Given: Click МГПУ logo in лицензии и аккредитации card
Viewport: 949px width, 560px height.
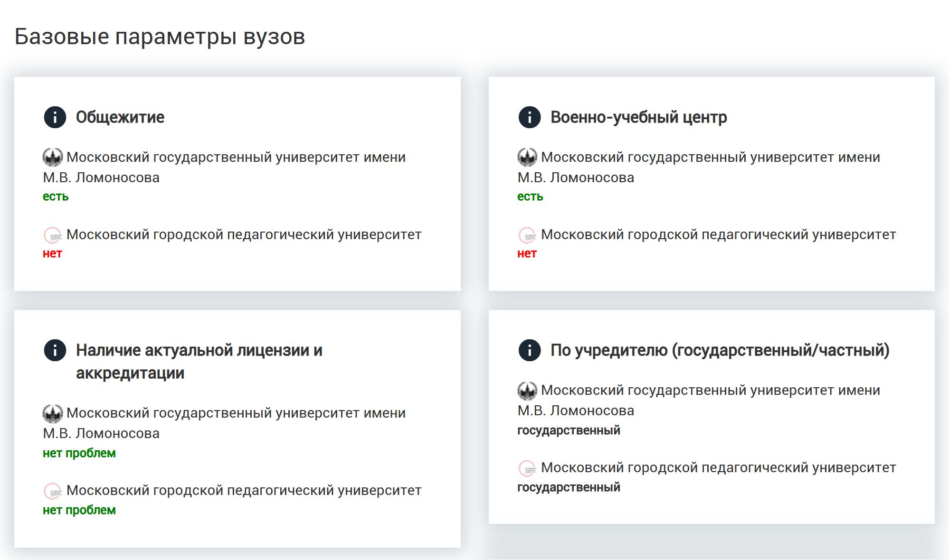Looking at the screenshot, I should [x=53, y=491].
